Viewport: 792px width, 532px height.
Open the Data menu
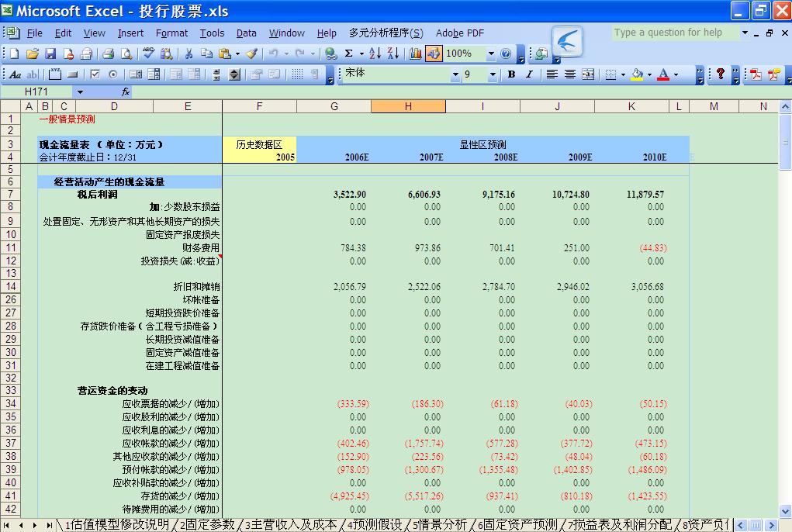[247, 33]
